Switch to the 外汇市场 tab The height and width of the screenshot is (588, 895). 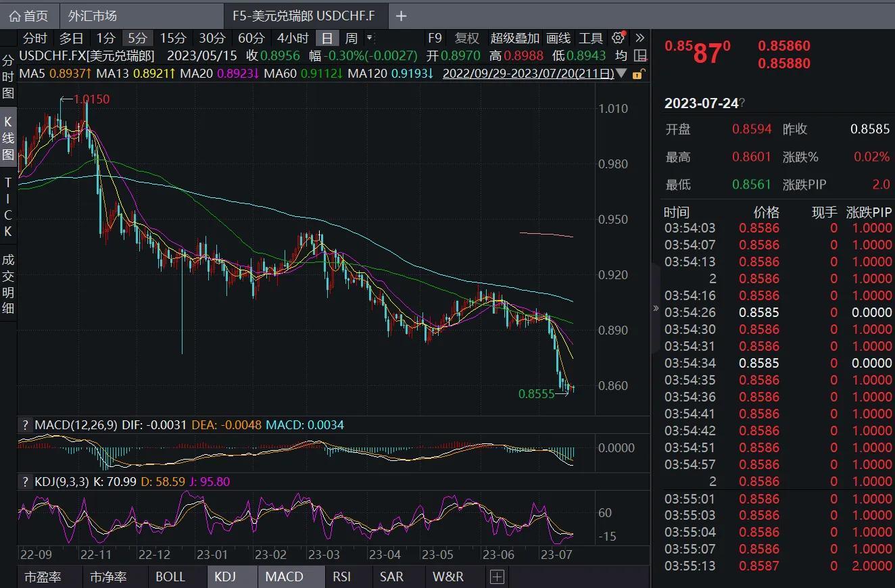pos(93,16)
